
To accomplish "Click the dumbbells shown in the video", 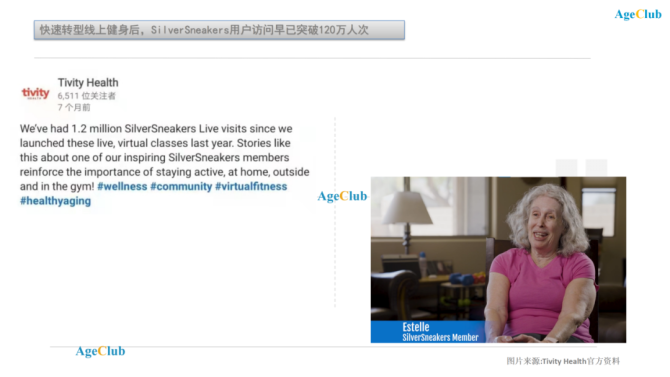I will 461,279.
